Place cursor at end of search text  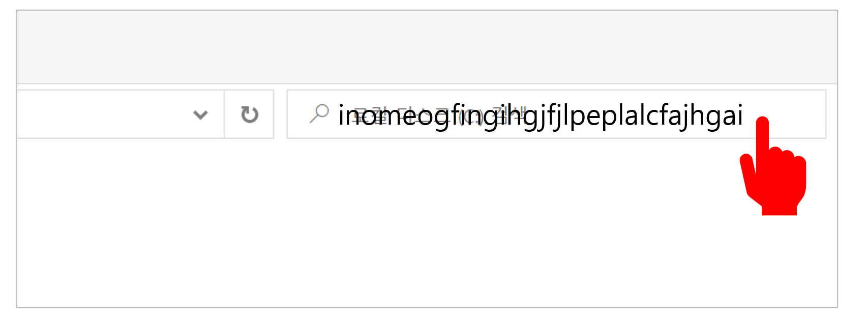tap(744, 115)
